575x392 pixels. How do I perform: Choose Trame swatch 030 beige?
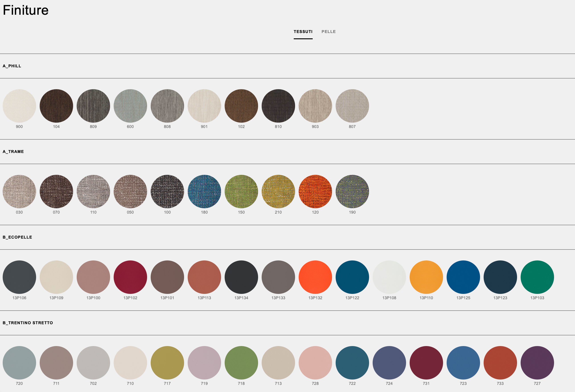[x=19, y=192]
